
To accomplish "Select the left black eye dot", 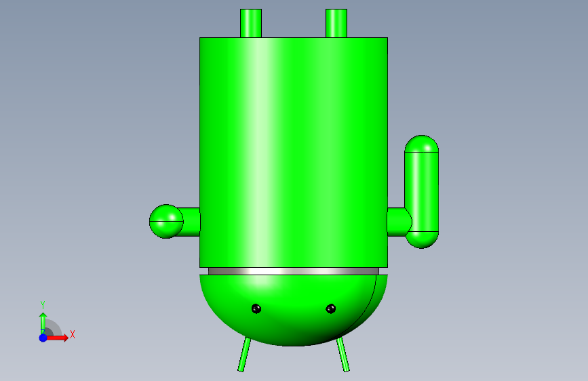I will click(x=256, y=308).
